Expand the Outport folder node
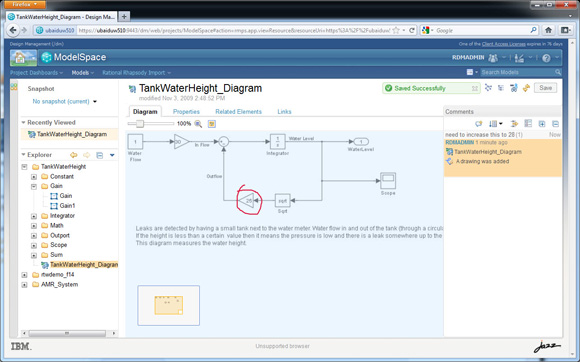 (x=34, y=236)
